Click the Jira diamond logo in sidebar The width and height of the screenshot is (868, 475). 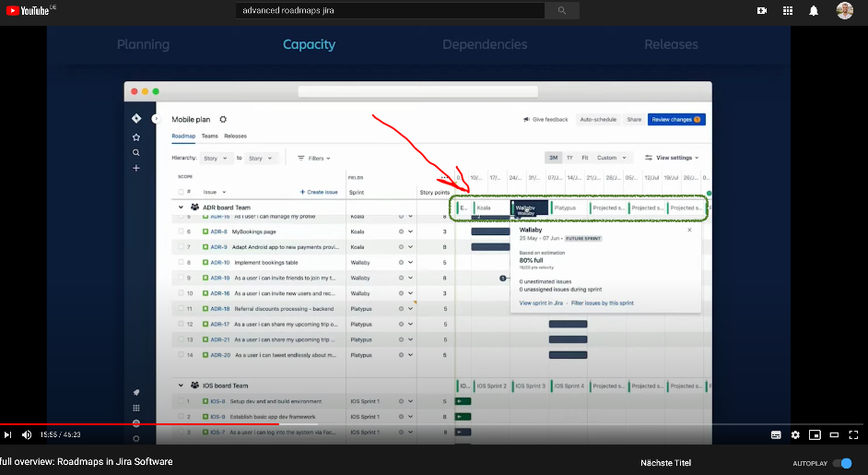point(136,119)
